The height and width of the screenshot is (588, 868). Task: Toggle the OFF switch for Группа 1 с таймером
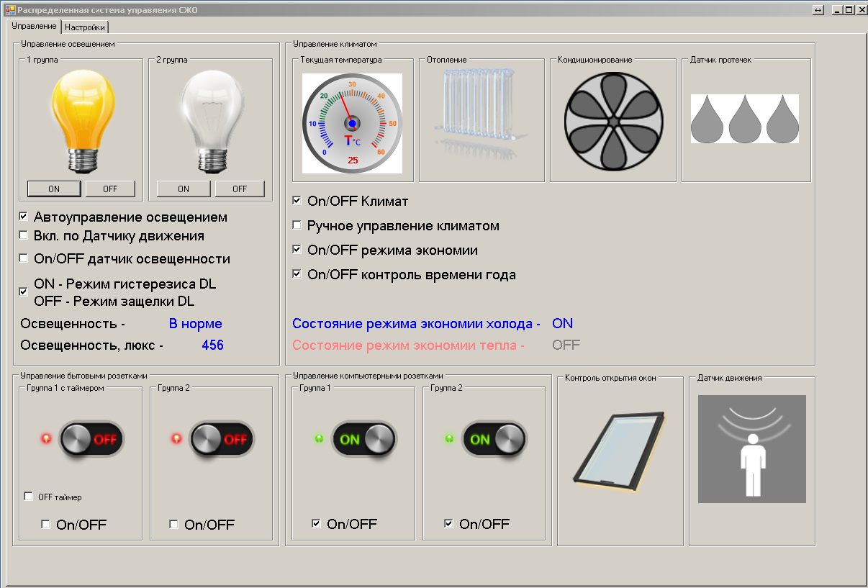91,439
